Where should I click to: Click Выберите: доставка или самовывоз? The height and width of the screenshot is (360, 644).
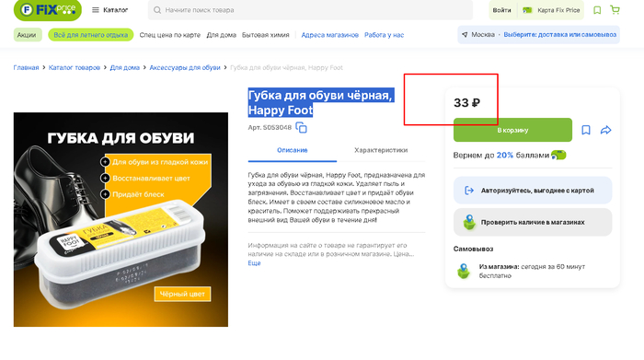[x=559, y=34]
